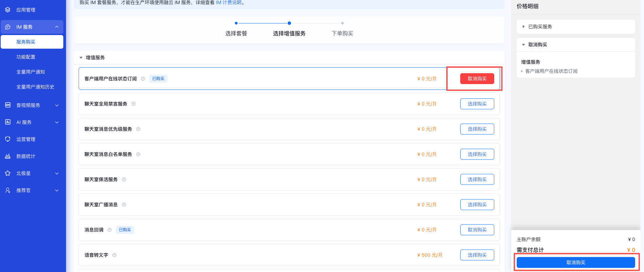Open the IM 计费说明 link

tap(228, 3)
